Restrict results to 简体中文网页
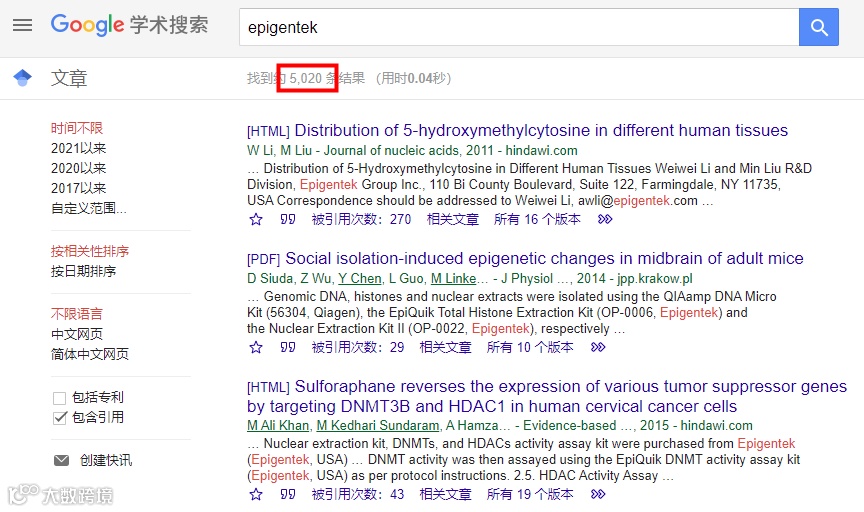864x512 pixels. coord(90,354)
